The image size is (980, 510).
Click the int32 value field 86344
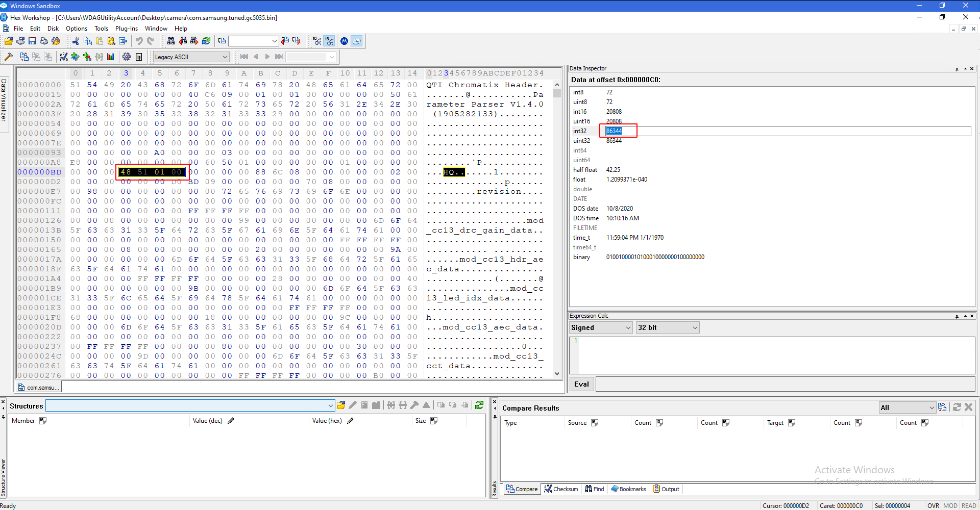788,131
